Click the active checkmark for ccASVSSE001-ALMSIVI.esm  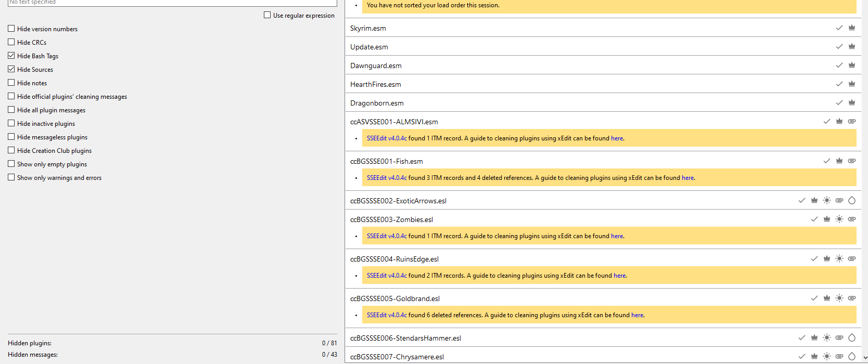tap(827, 122)
